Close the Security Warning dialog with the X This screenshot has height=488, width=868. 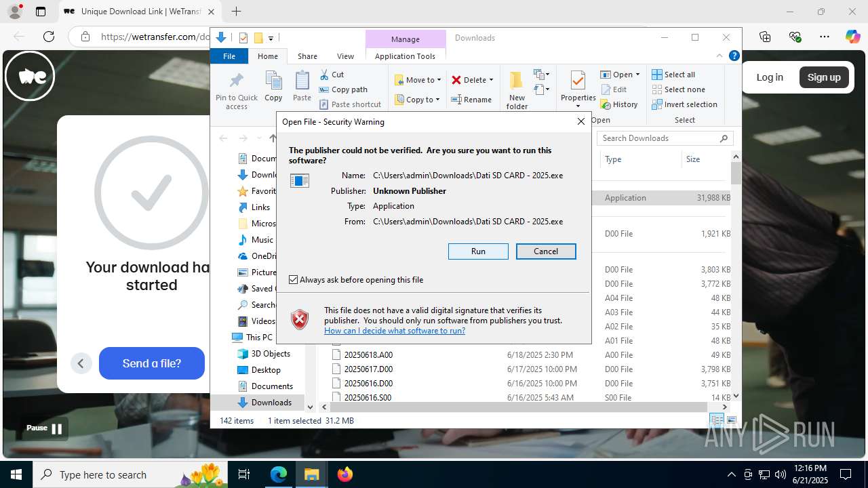tap(580, 122)
